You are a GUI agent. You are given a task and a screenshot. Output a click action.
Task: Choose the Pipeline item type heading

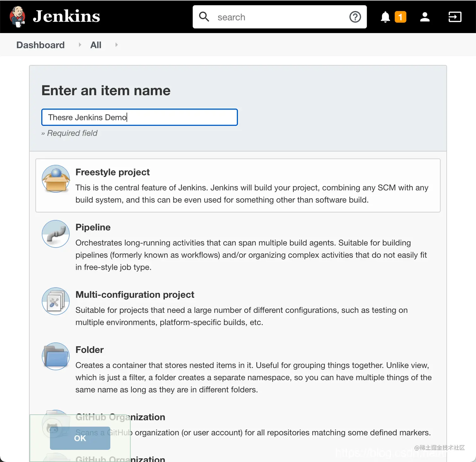point(93,227)
